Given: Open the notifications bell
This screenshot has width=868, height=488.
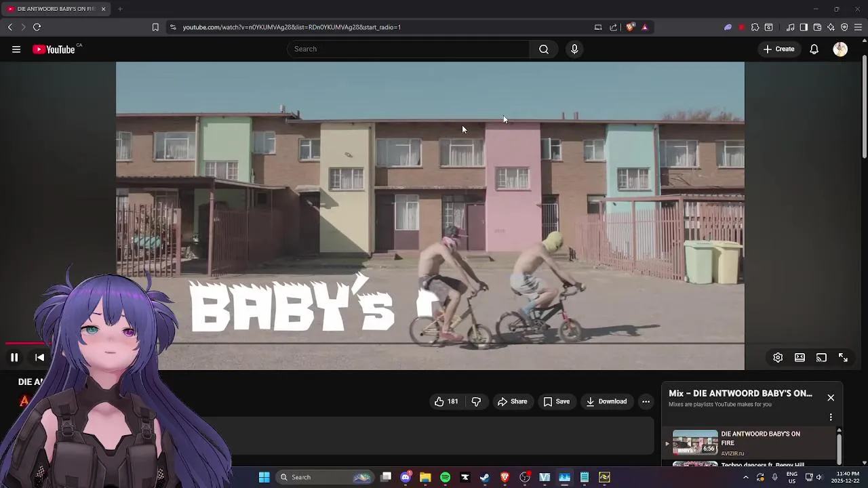Looking at the screenshot, I should coord(814,49).
